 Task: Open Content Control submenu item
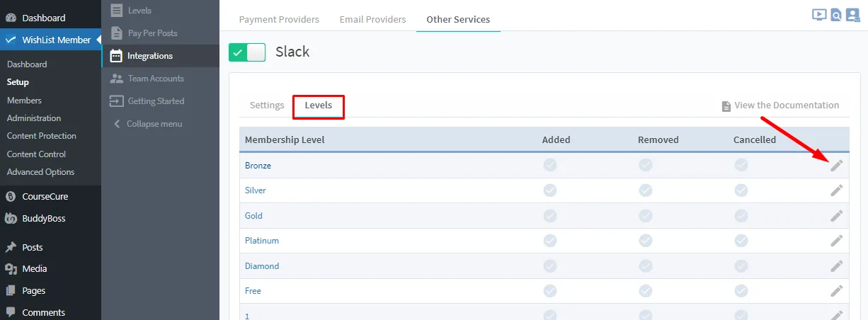tap(36, 154)
